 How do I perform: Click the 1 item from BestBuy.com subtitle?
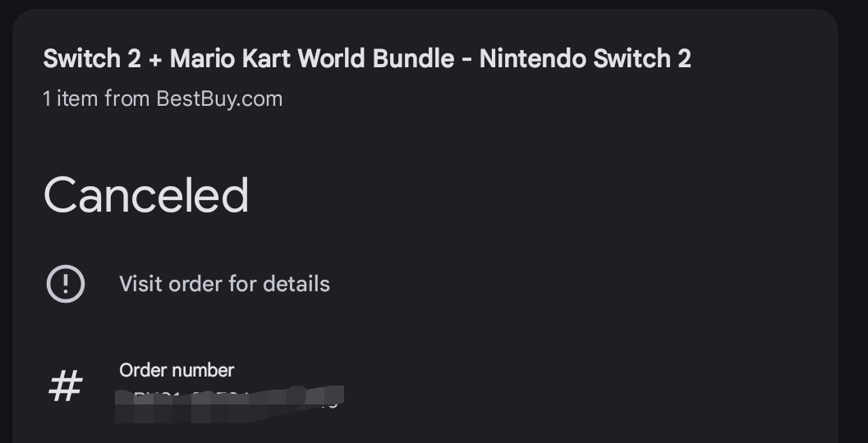pyautogui.click(x=163, y=98)
